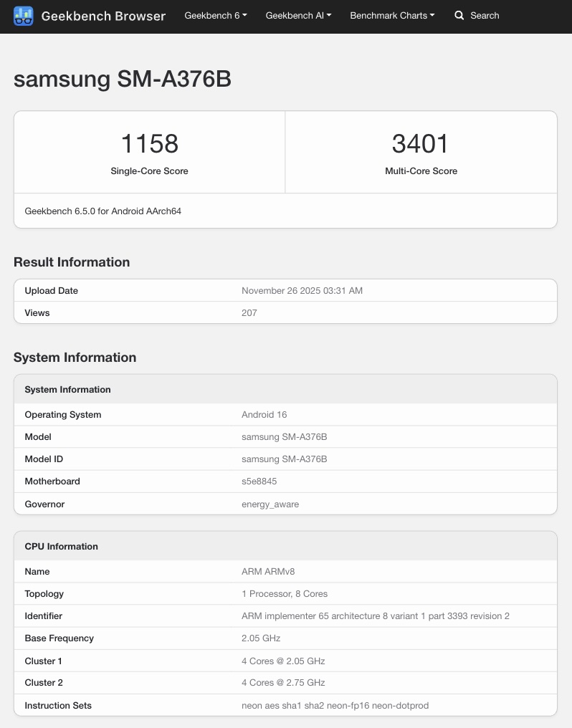
Task: Click the samsung SM-A376B page title
Action: 123,79
